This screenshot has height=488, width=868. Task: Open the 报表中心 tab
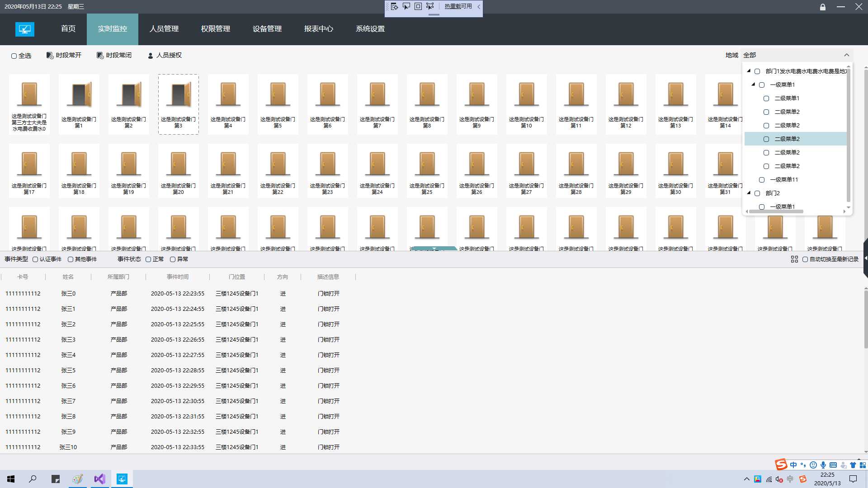(x=319, y=29)
